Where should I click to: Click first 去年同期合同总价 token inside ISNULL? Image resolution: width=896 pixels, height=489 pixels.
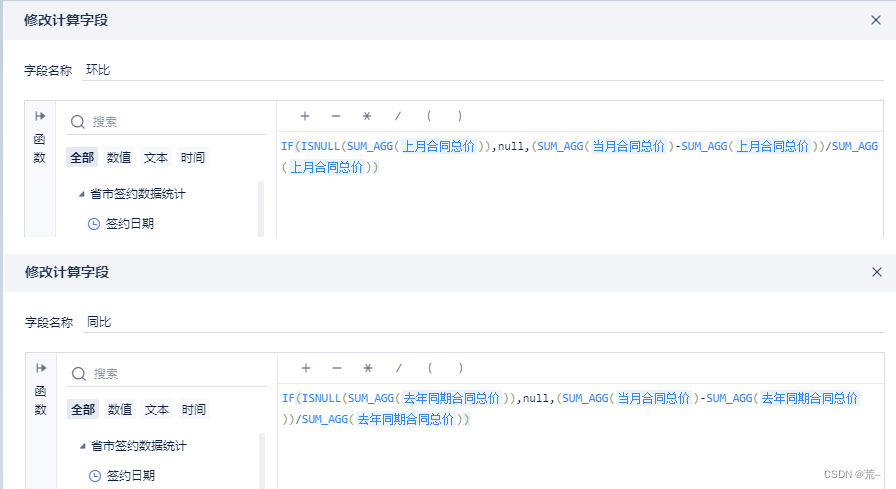coord(451,398)
